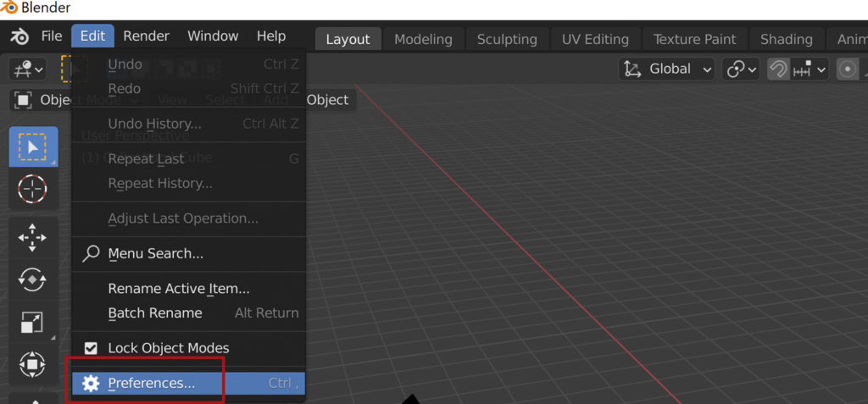The width and height of the screenshot is (868, 404).
Task: Toggle proportional editing icon
Action: [x=847, y=69]
